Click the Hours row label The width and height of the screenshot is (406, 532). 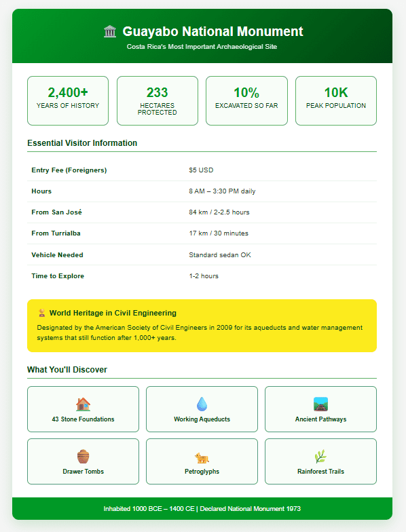click(x=41, y=191)
